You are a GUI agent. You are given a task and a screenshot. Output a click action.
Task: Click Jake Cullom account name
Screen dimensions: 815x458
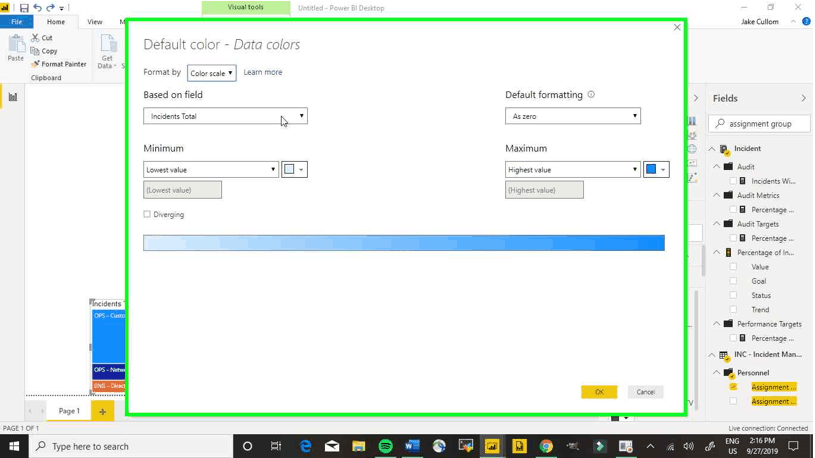760,22
